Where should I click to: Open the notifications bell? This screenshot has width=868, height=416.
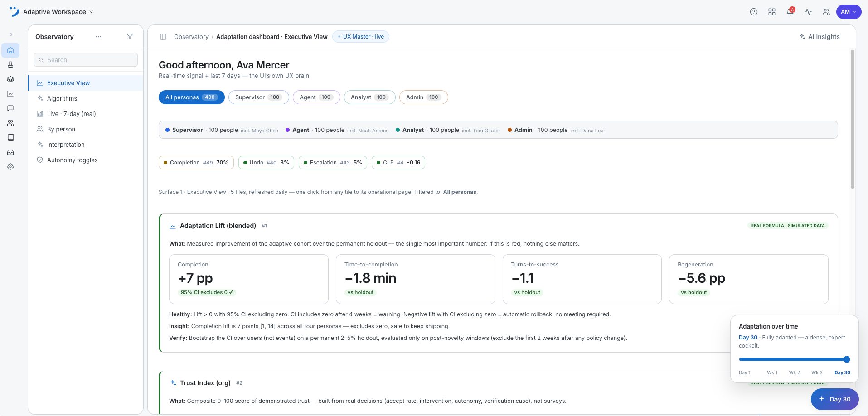(x=790, y=12)
